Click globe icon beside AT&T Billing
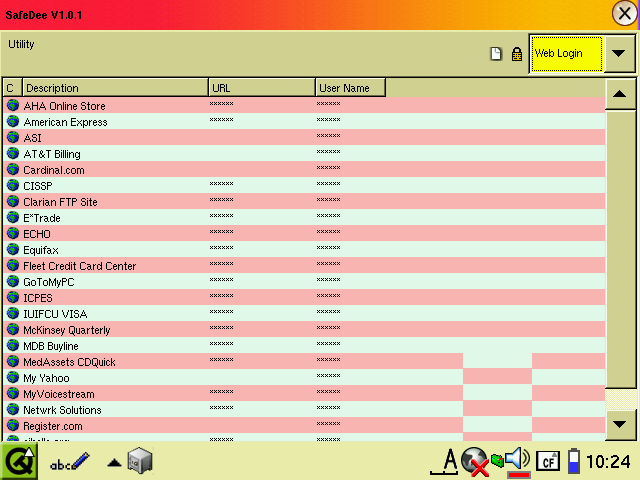This screenshot has height=480, width=640. [x=13, y=153]
